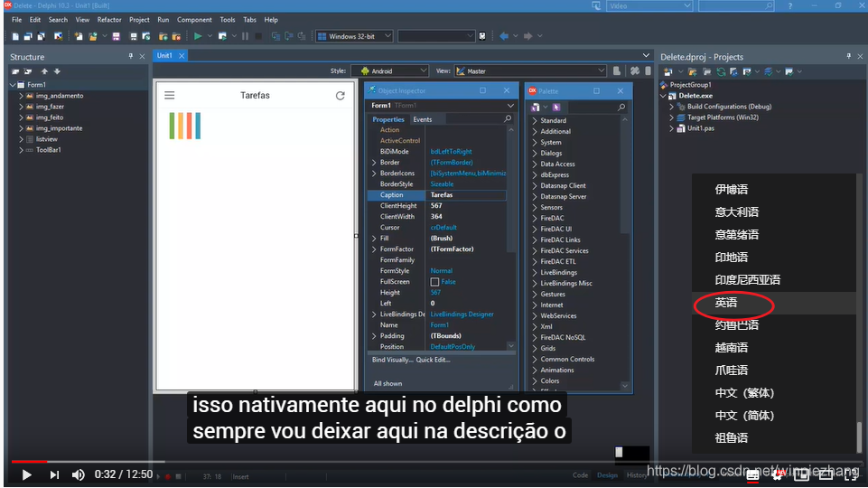Collapse the Delete.exe project node

click(663, 96)
